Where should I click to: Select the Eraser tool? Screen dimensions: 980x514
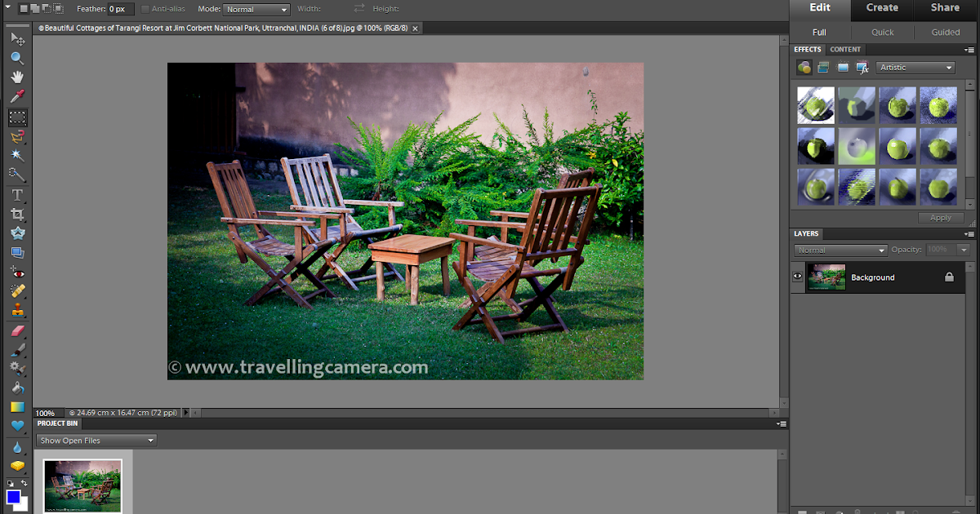(17, 330)
